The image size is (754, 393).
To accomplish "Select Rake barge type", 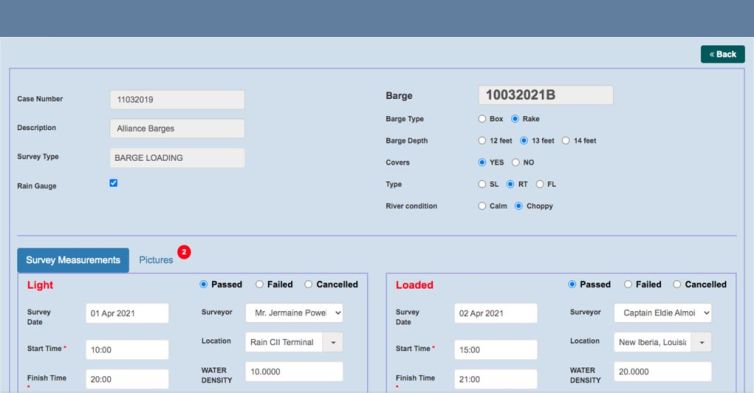I will coord(515,118).
